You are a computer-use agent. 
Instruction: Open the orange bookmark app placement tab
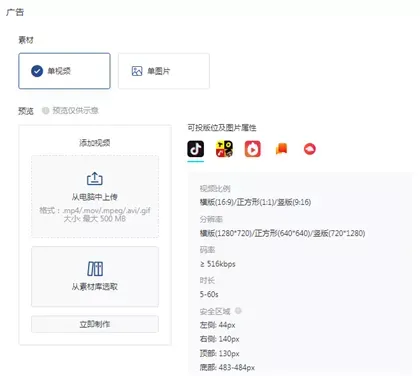tap(281, 149)
